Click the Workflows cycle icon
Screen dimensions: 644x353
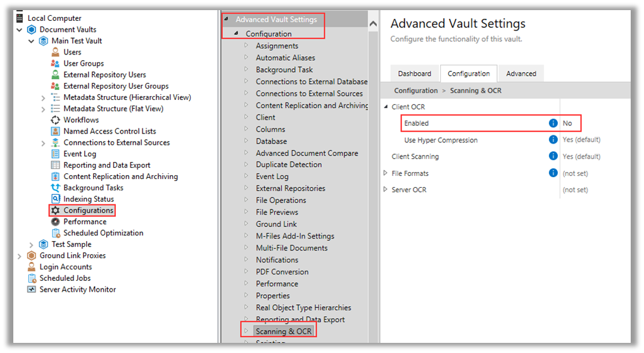click(x=55, y=120)
